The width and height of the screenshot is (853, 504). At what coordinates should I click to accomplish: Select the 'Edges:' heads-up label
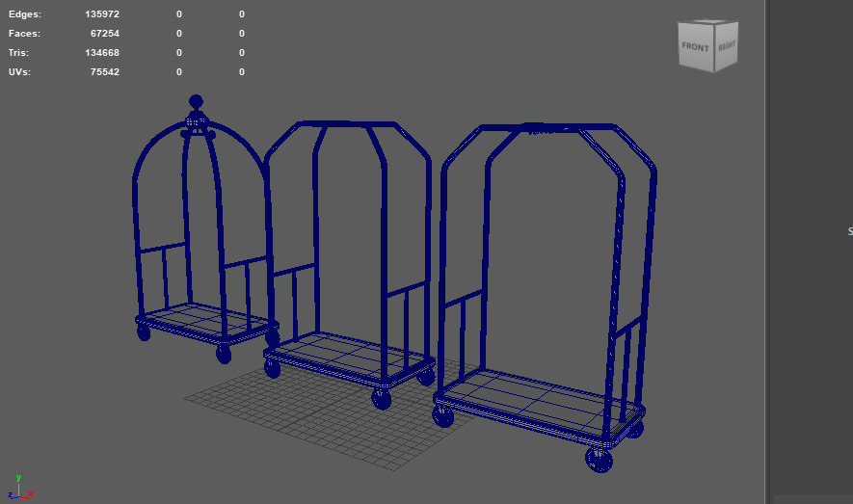(25, 14)
